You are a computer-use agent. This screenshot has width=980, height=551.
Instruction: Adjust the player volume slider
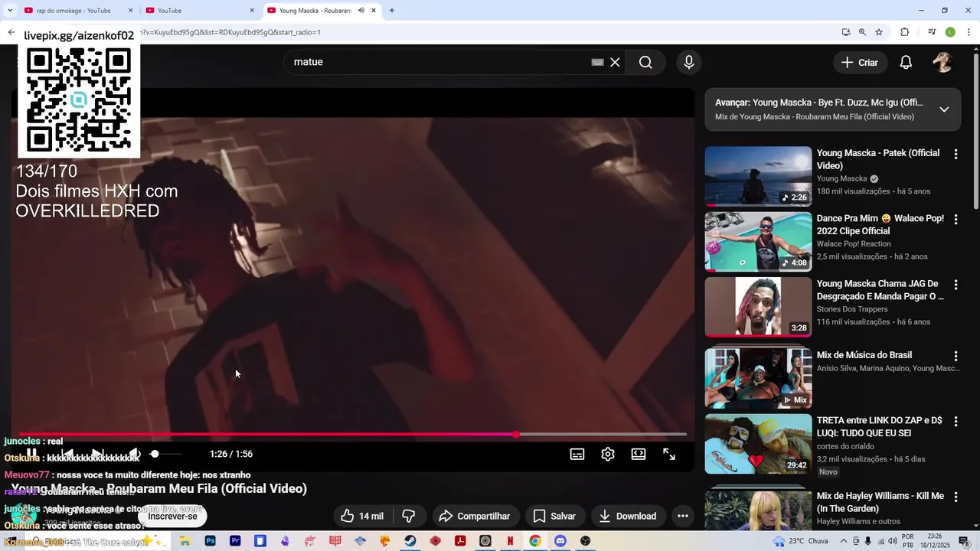(x=165, y=454)
